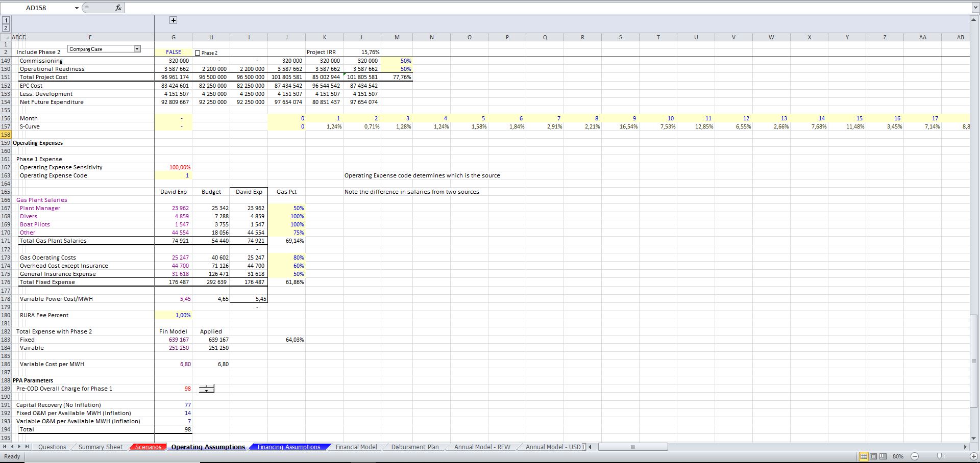Click the zoom slider handle
This screenshot has height=463, width=980.
click(939, 456)
